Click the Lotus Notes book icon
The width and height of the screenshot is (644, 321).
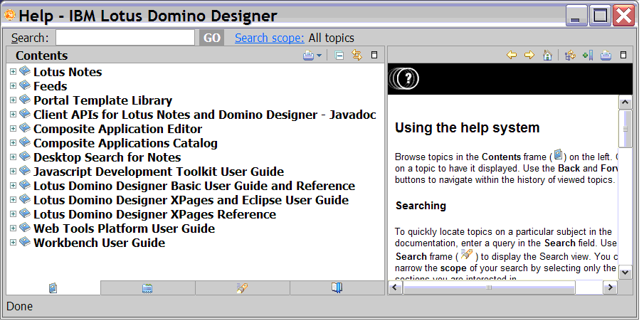(25, 71)
